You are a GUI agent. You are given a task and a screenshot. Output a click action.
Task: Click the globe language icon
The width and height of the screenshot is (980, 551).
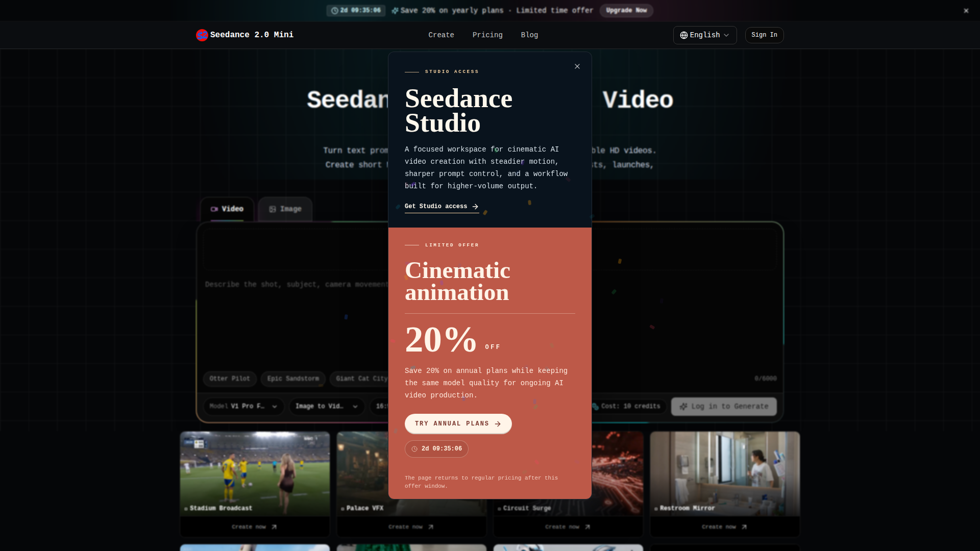pyautogui.click(x=684, y=35)
